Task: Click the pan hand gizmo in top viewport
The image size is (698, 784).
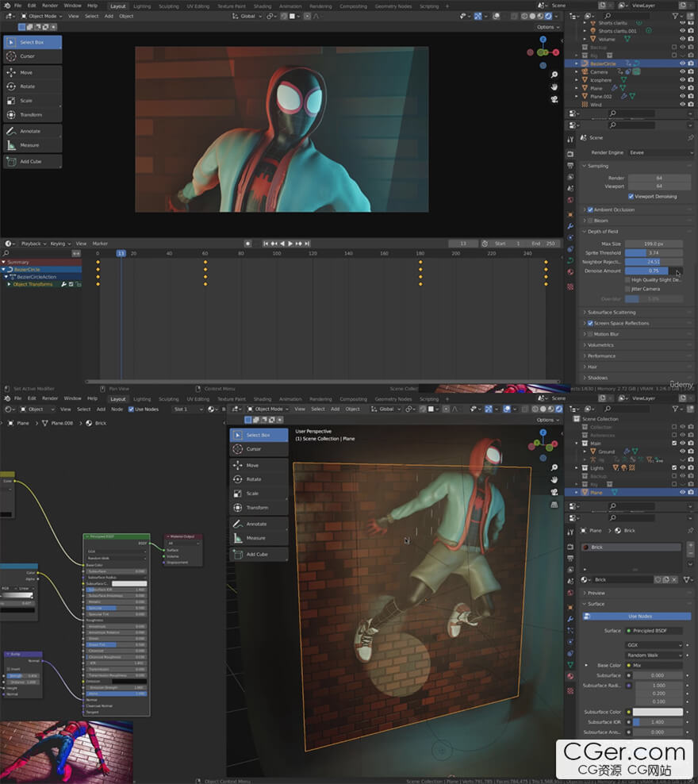Action: click(554, 87)
